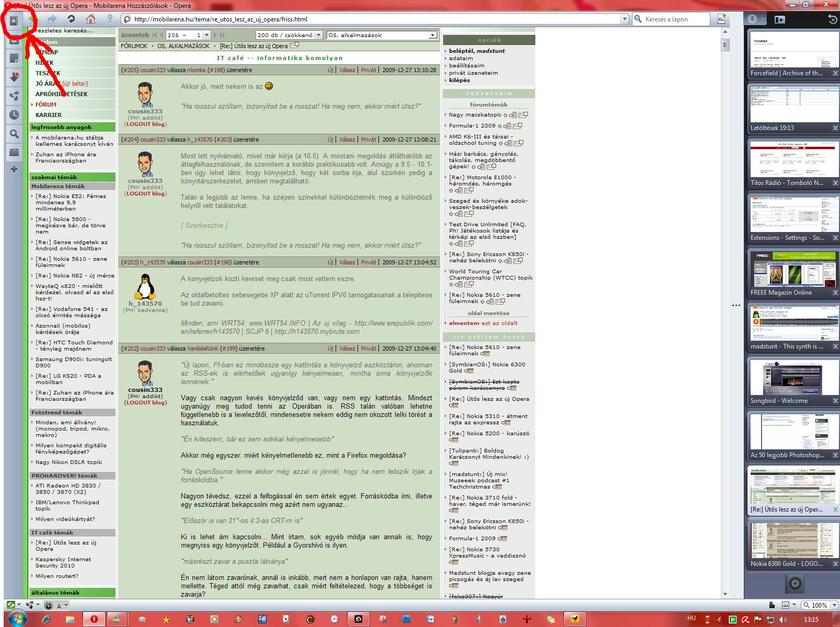Click the wand password key icon
This screenshot has width=840, height=627.
110,19
